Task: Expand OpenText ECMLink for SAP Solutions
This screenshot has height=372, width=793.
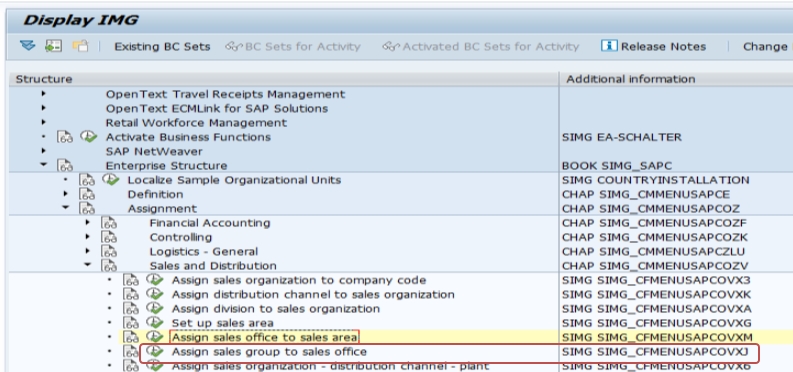Action: [x=43, y=108]
